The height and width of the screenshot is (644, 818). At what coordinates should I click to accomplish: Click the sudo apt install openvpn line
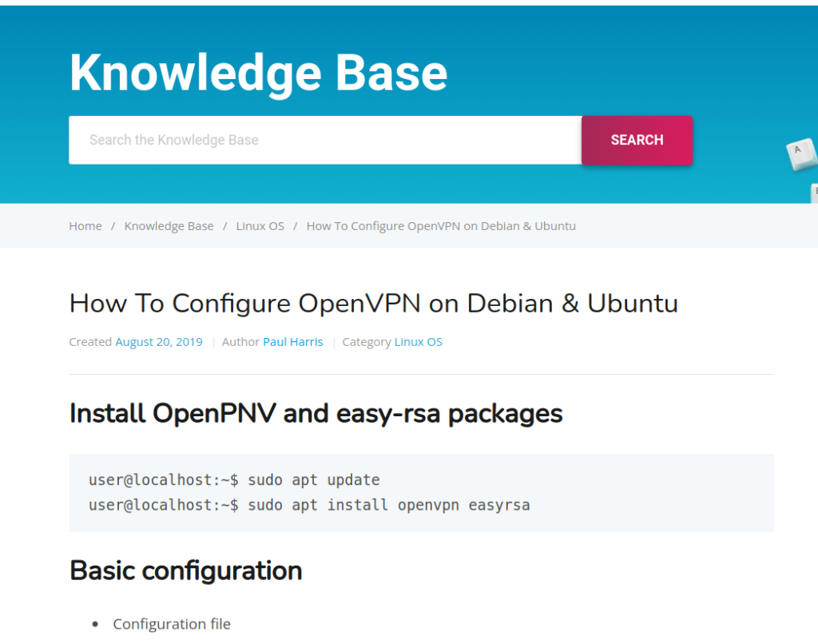[309, 505]
